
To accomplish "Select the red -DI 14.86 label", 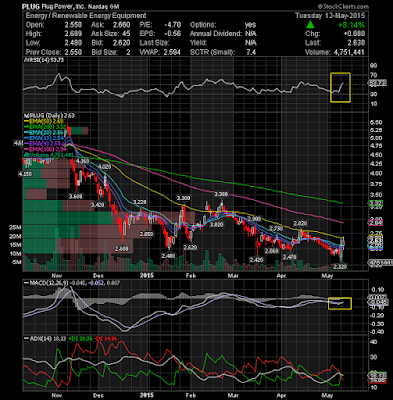I will click(106, 339).
